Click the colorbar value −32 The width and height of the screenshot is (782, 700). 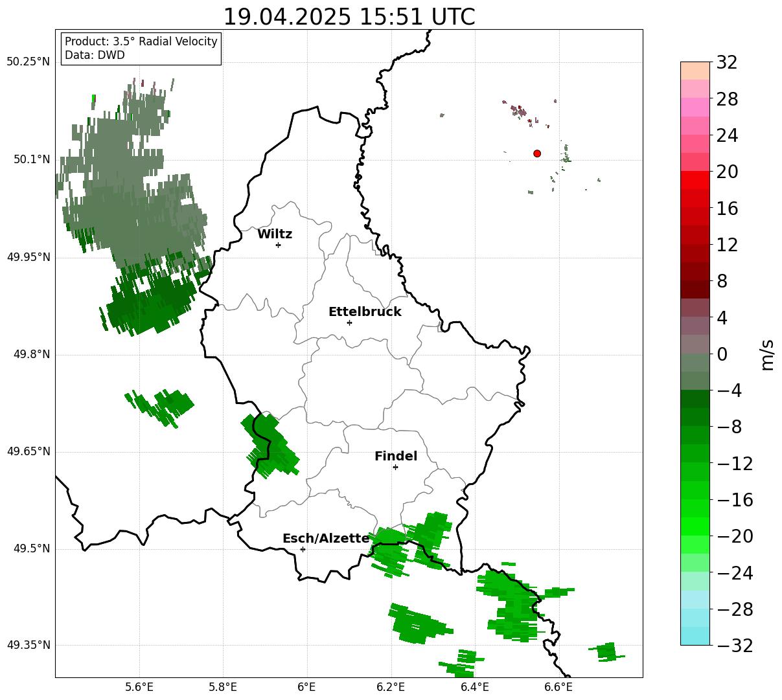tap(735, 646)
